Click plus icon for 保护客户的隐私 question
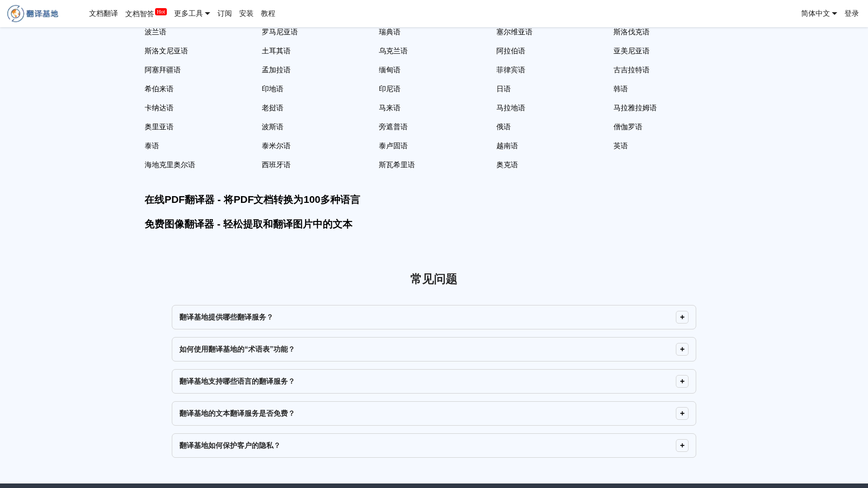This screenshot has width=868, height=488. (x=682, y=446)
